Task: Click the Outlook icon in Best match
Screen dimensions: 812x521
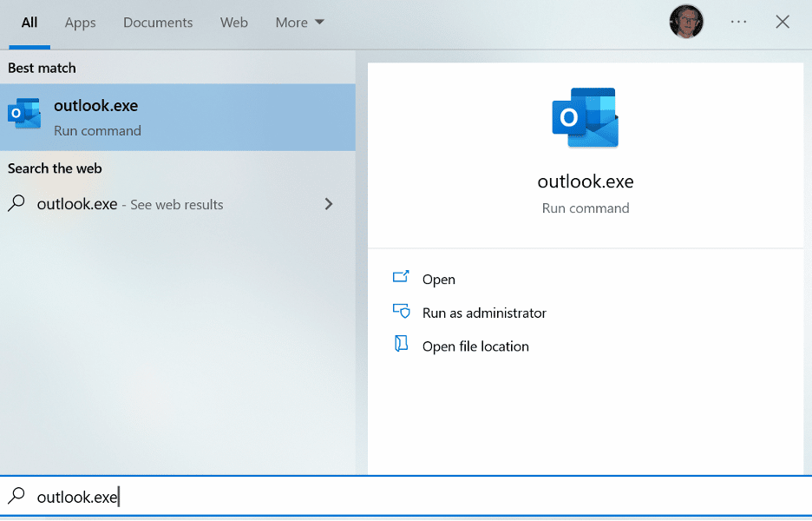Action: pyautogui.click(x=24, y=114)
